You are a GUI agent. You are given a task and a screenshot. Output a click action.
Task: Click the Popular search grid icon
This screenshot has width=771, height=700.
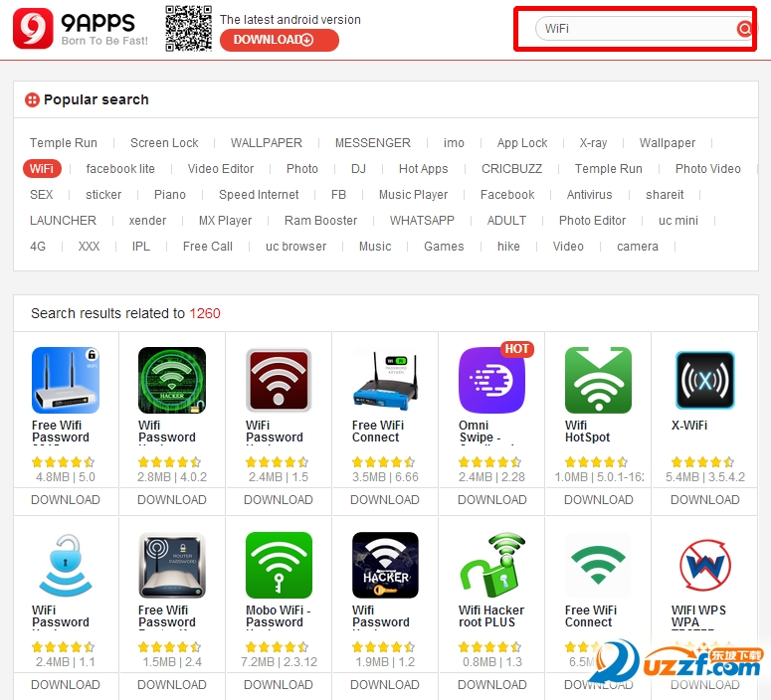coord(32,99)
